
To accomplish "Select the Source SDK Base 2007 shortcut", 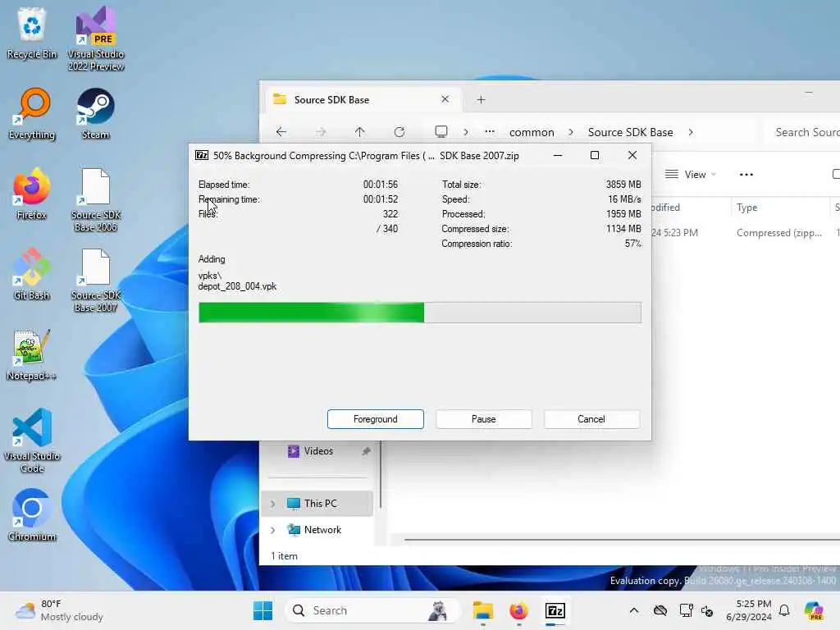I will click(96, 281).
